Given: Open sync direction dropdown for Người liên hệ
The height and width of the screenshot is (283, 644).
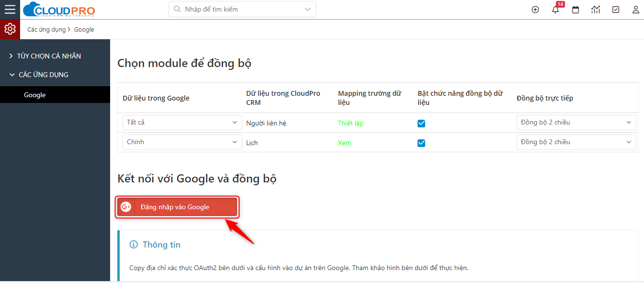Looking at the screenshot, I should tap(576, 123).
